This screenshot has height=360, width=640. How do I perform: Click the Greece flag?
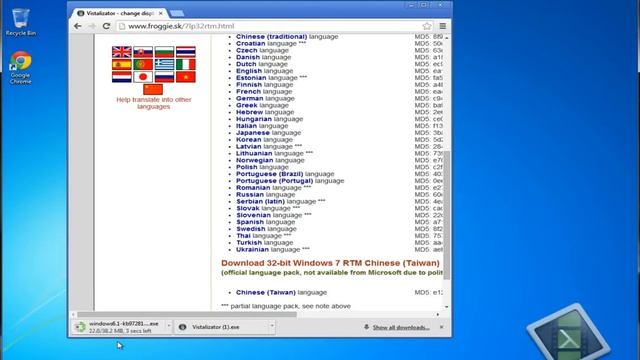tap(164, 64)
